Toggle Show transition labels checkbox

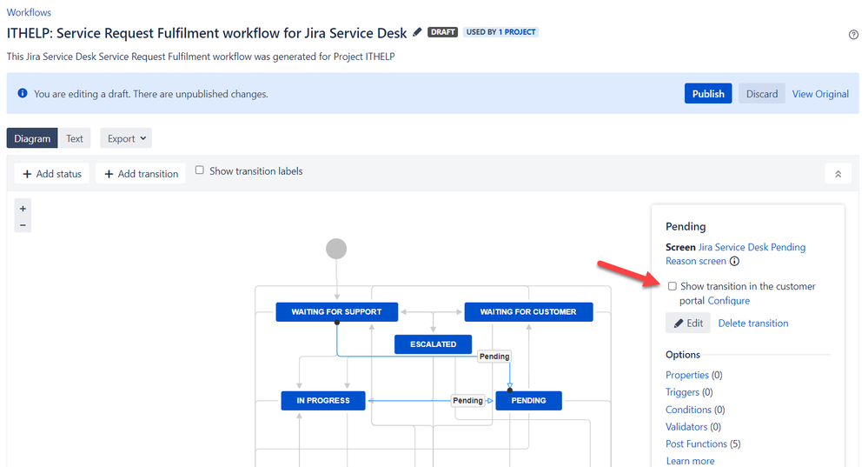(199, 170)
